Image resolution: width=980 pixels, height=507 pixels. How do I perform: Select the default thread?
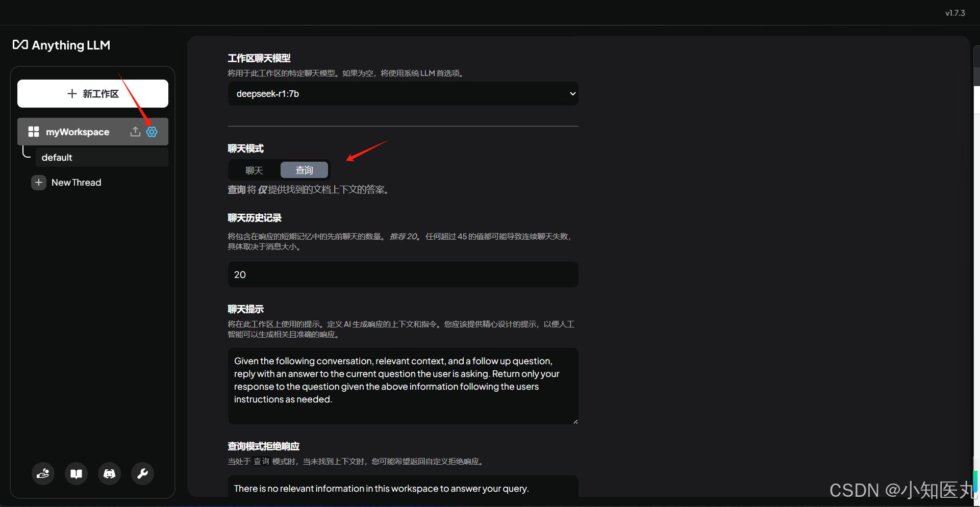[57, 157]
